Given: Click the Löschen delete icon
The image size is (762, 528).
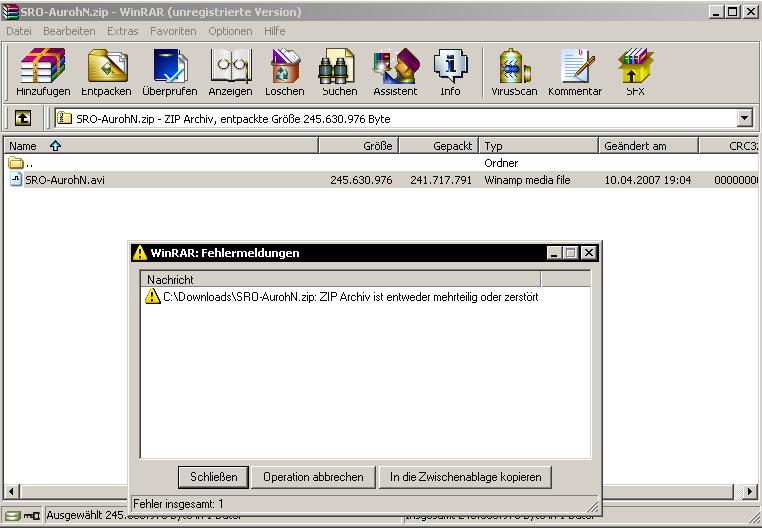Looking at the screenshot, I should (285, 72).
